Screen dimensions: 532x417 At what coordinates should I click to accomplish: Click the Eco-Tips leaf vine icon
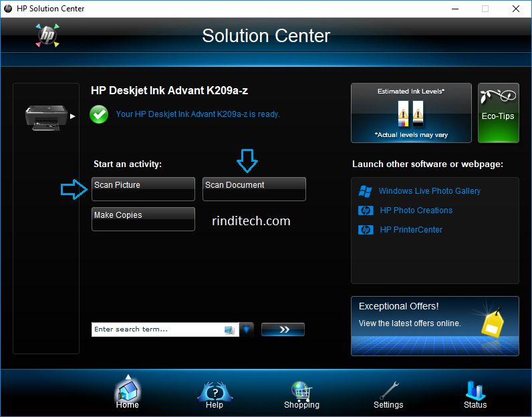coord(498,96)
